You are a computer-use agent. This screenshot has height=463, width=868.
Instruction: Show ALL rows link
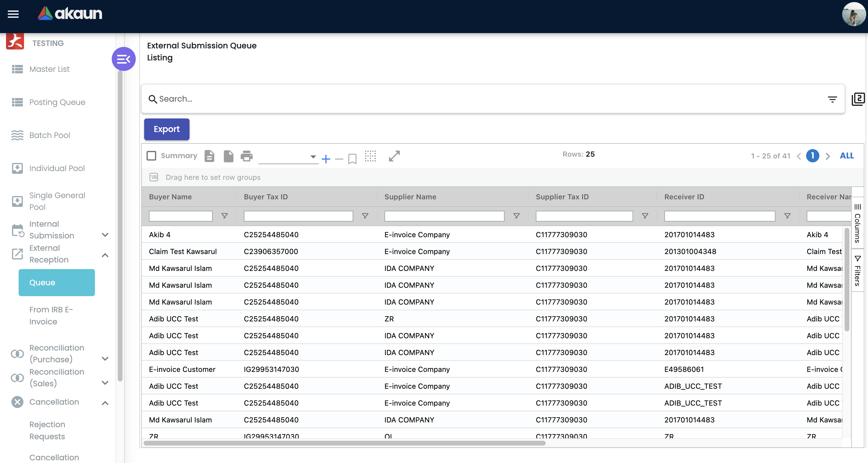click(x=847, y=155)
